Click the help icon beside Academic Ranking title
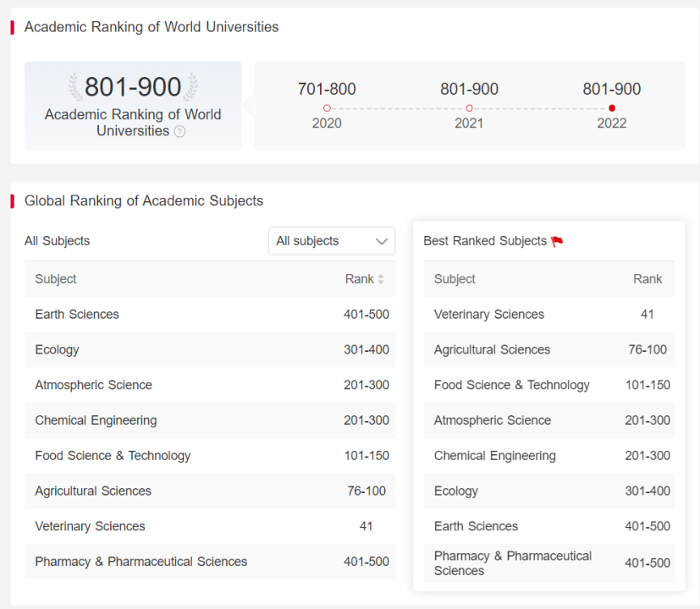Viewport: 700px width, 609px height. click(x=179, y=132)
